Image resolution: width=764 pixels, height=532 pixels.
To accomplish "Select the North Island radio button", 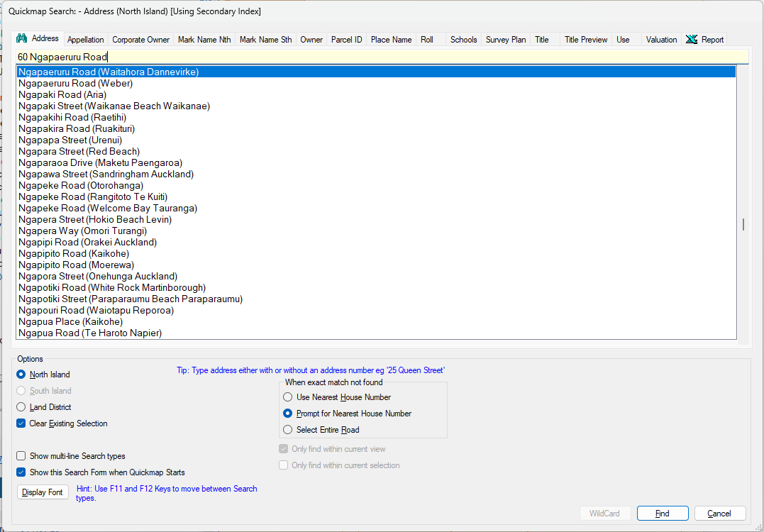I will 21,375.
